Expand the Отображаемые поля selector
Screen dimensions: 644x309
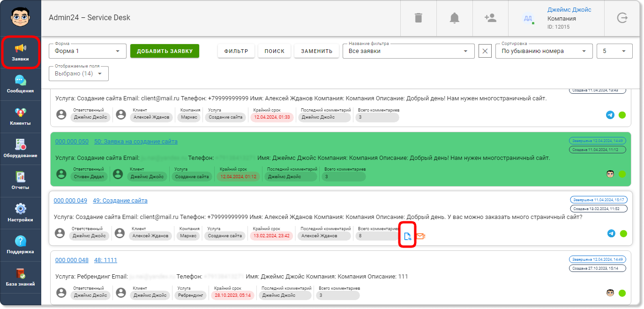click(x=79, y=74)
